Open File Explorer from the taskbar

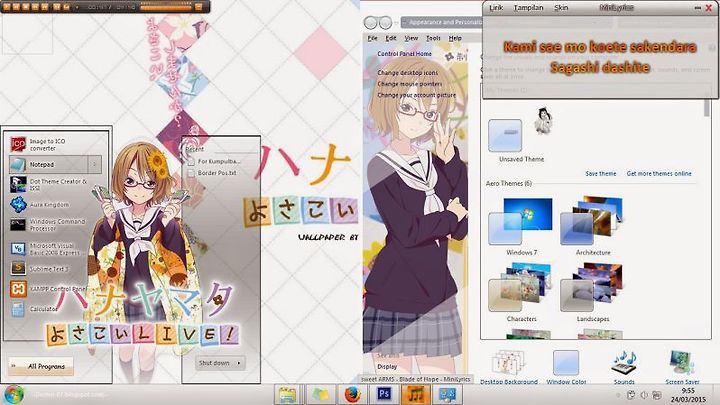pyautogui.click(x=287, y=394)
